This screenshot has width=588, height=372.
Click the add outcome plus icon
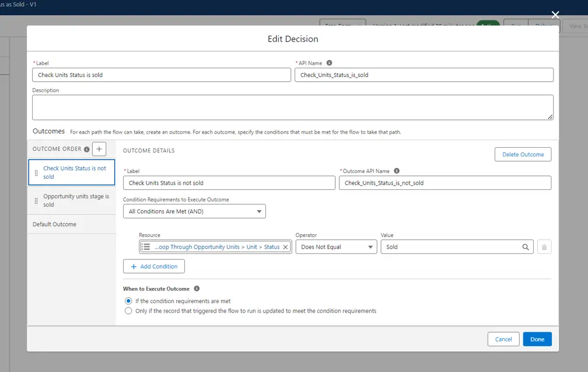tap(99, 149)
